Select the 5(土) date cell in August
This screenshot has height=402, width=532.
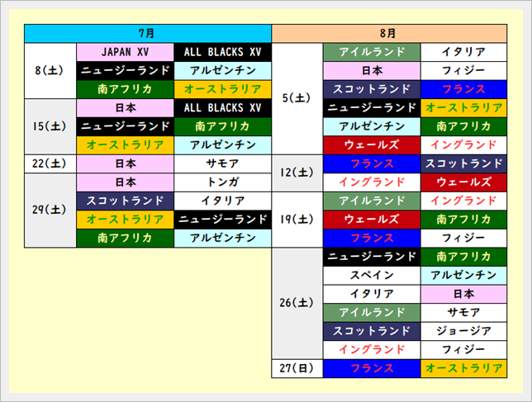pyautogui.click(x=297, y=98)
